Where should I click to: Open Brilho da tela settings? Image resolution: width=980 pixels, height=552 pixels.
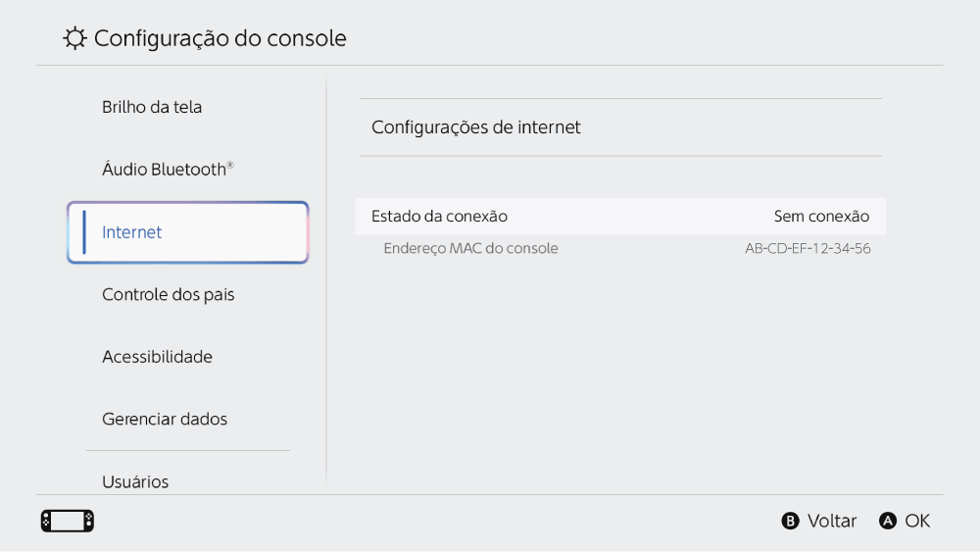(x=152, y=107)
